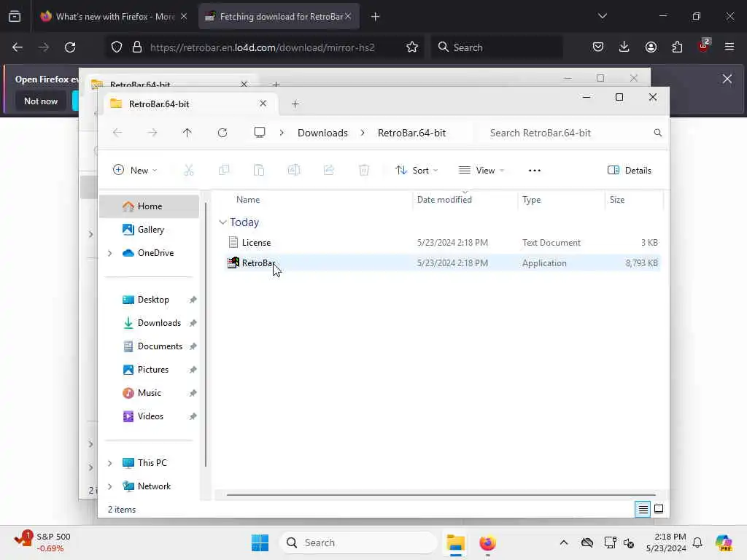This screenshot has width=747, height=560.
Task: Select the License text file
Action: 442,243
